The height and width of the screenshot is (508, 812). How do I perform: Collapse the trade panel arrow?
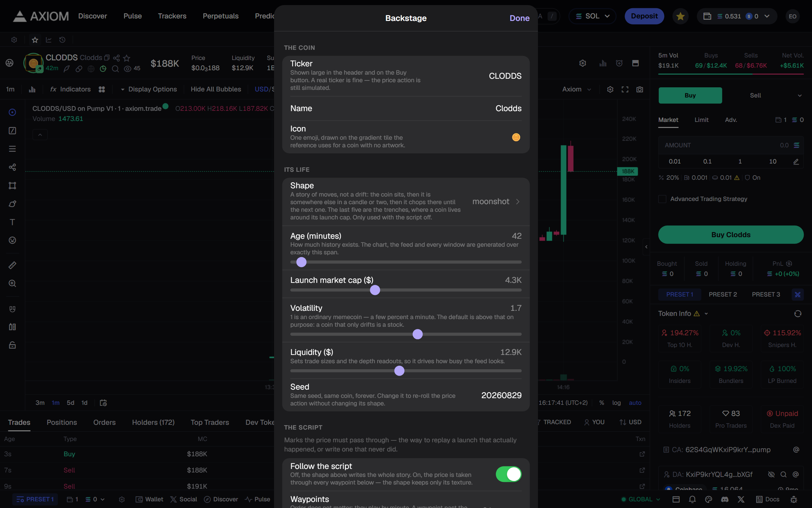click(x=646, y=247)
